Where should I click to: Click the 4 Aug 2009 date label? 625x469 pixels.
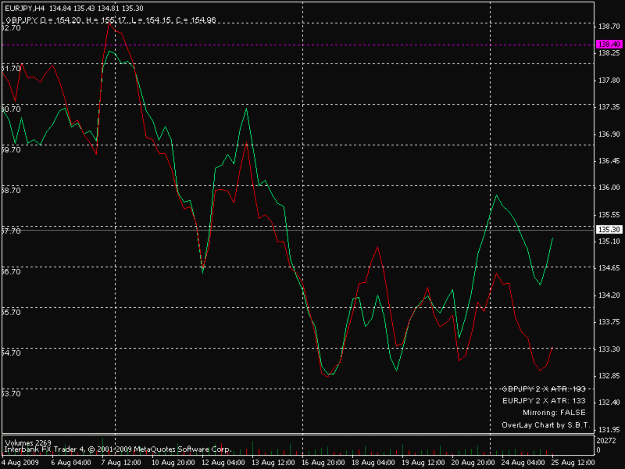click(x=20, y=463)
